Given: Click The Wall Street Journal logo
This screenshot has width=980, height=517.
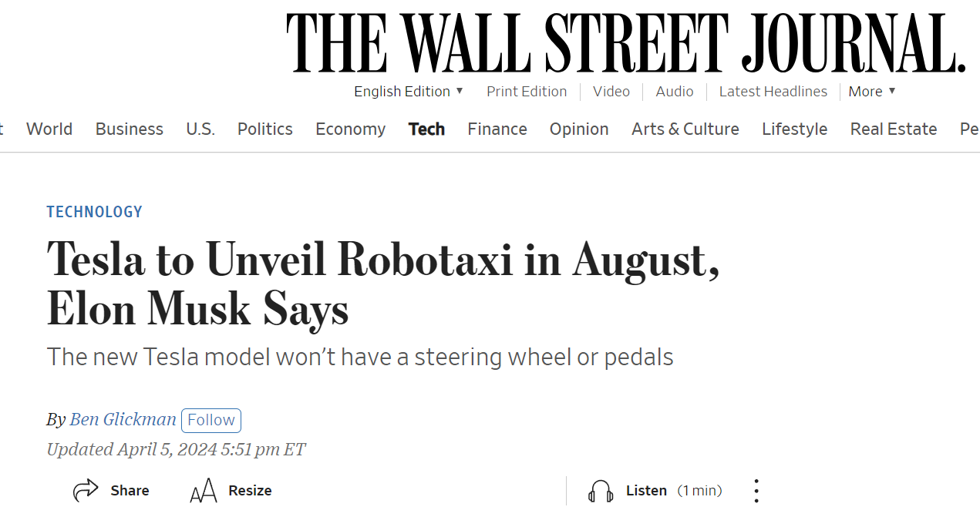Looking at the screenshot, I should pyautogui.click(x=625, y=43).
